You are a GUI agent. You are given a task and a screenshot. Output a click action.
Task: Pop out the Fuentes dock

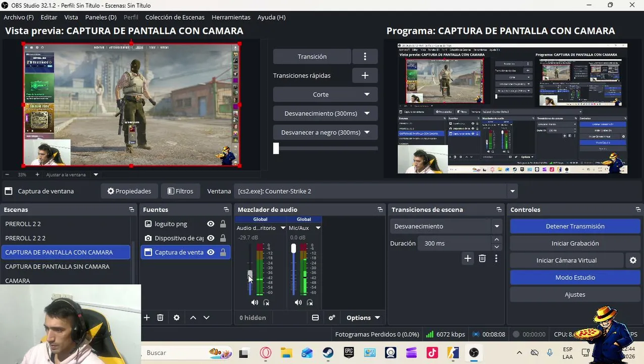[x=226, y=209]
